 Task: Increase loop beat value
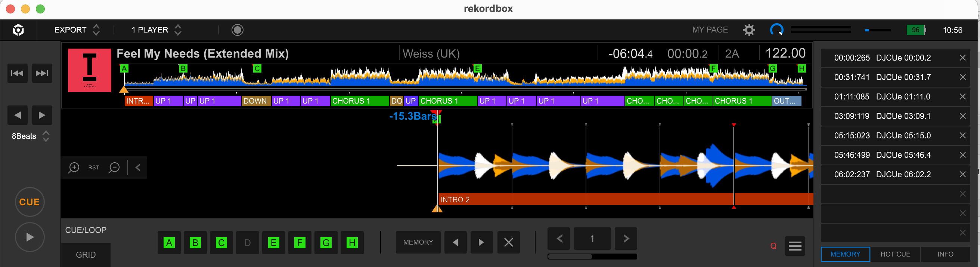coord(626,239)
